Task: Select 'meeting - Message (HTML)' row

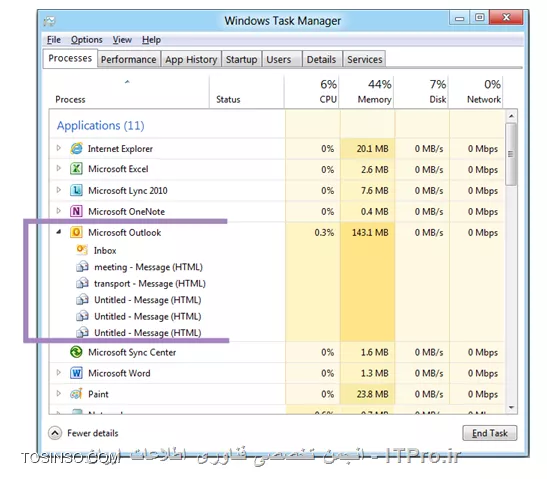Action: (167, 267)
